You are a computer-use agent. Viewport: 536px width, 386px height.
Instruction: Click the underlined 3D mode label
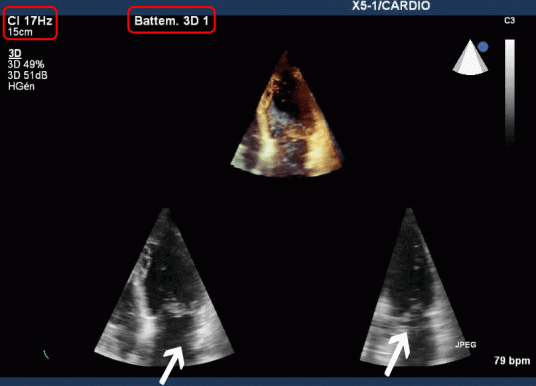[15, 53]
